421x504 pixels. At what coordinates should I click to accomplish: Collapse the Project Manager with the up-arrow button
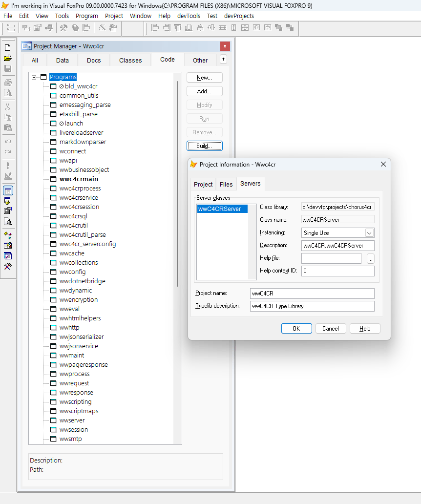(223, 60)
